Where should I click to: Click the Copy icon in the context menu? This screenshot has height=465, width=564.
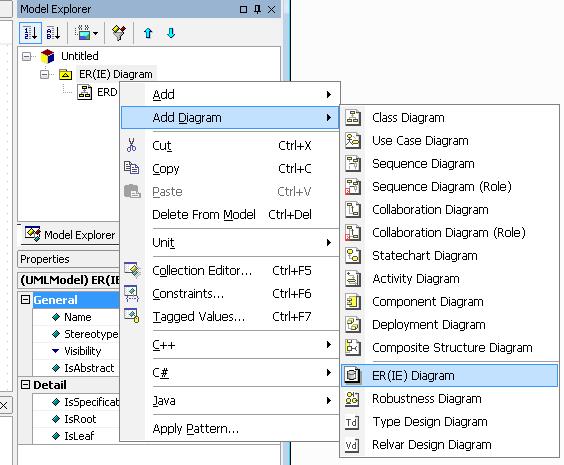[132, 168]
